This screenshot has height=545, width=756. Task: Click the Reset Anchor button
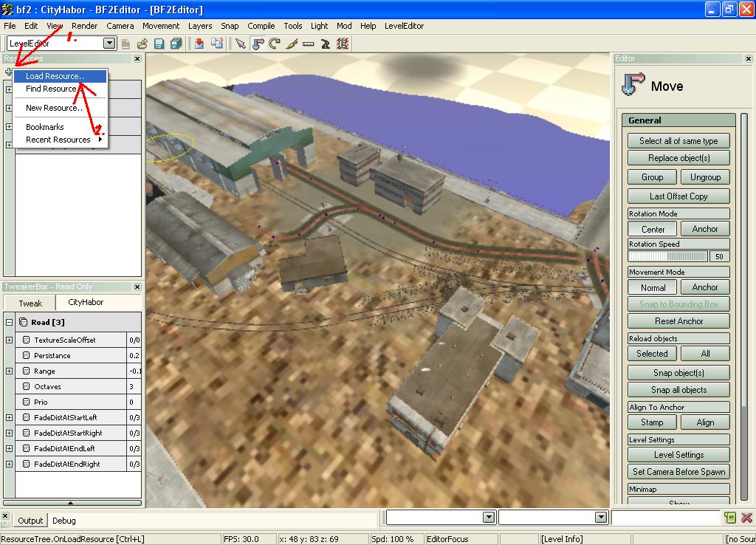[678, 321]
